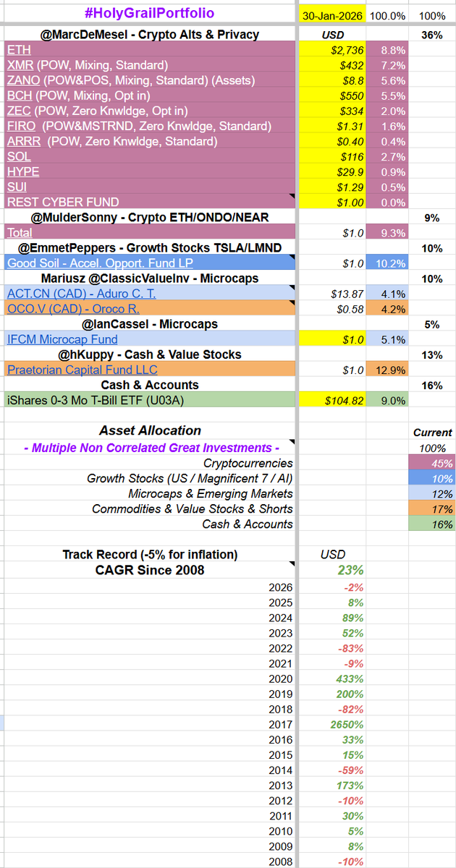Select the @IanCassel Microcaps header cell
This screenshot has height=868, width=456.
click(151, 324)
